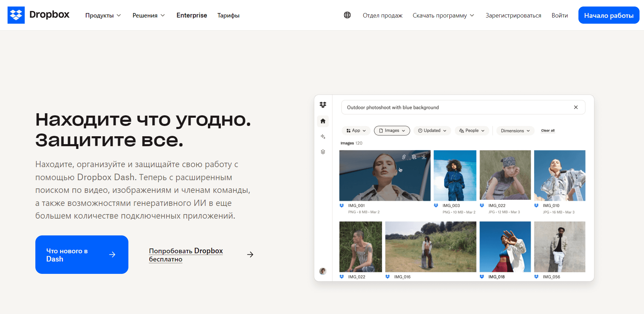The width and height of the screenshot is (644, 314).
Task: Click the Dropbox logo icon
Action: 16,15
